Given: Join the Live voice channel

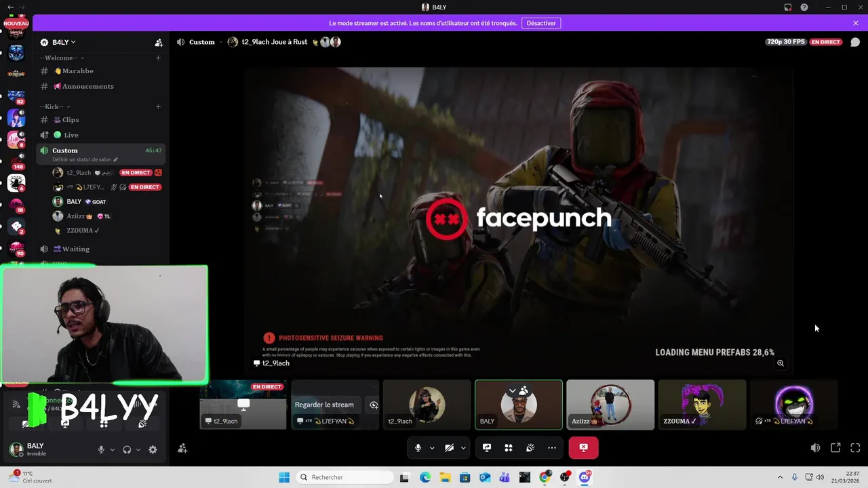Looking at the screenshot, I should click(x=102, y=136).
